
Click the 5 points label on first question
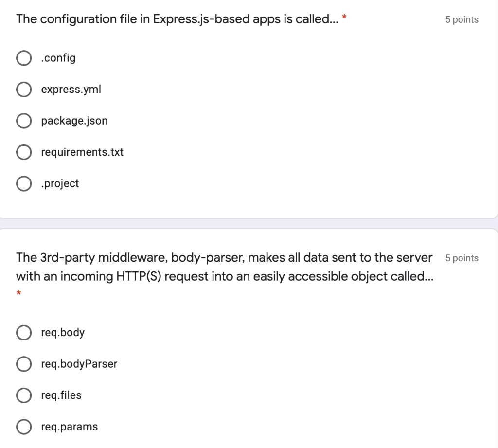point(461,19)
